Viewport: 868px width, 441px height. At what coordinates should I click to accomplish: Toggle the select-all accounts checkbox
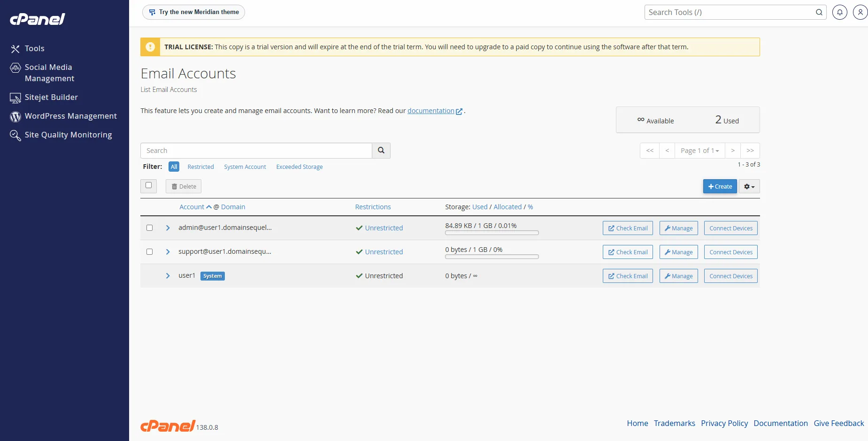pyautogui.click(x=148, y=185)
